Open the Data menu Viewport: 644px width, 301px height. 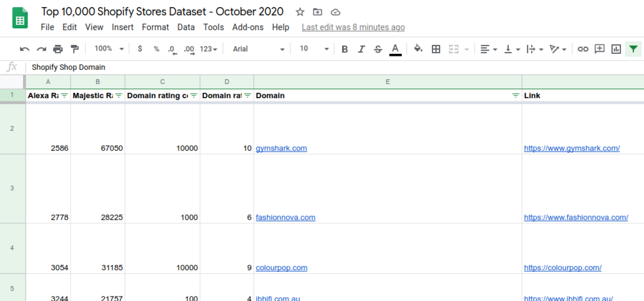click(186, 27)
